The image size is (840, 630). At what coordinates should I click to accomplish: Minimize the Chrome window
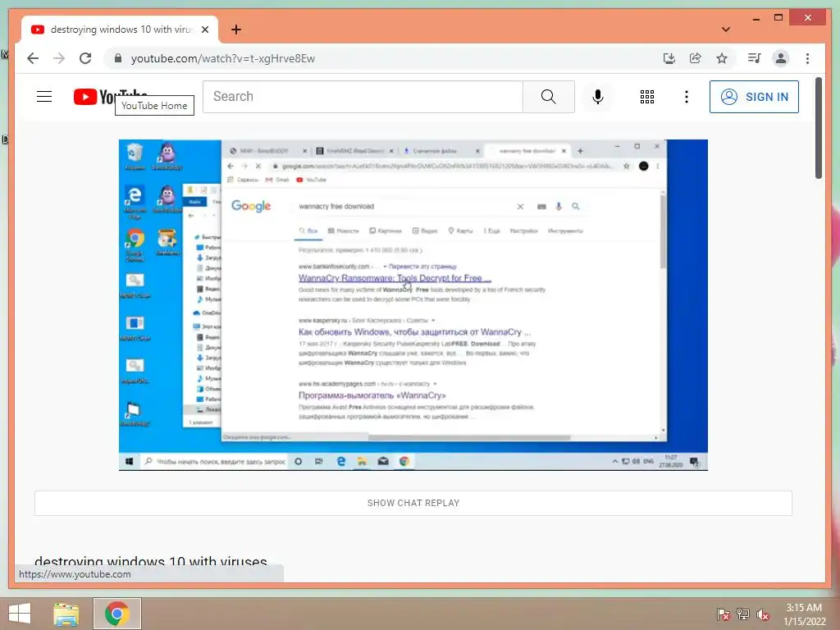(756, 19)
